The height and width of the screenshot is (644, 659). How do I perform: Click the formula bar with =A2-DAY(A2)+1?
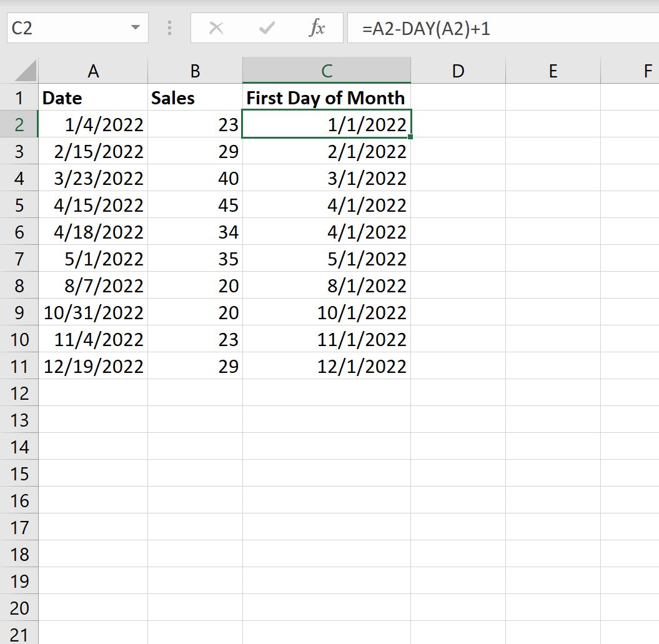(503, 28)
